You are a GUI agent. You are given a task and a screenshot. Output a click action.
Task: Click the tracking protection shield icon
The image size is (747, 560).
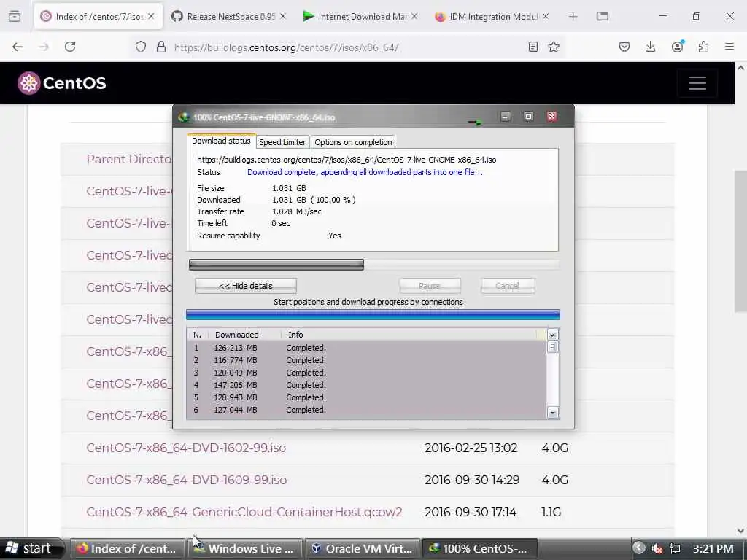click(141, 47)
